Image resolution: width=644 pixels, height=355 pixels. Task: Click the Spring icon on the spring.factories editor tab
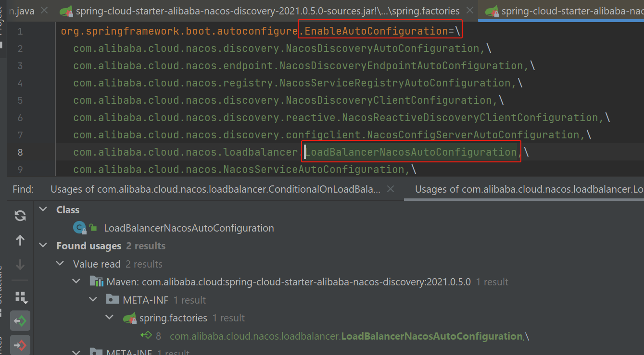click(x=66, y=11)
